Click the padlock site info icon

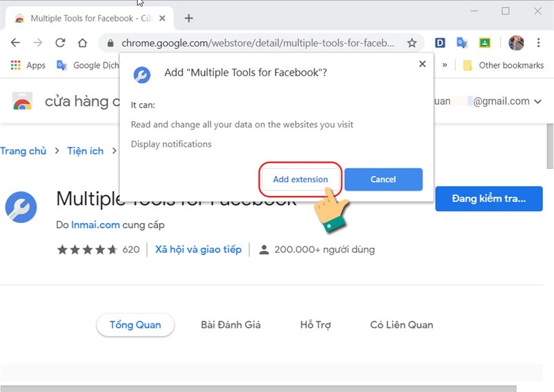(x=110, y=43)
